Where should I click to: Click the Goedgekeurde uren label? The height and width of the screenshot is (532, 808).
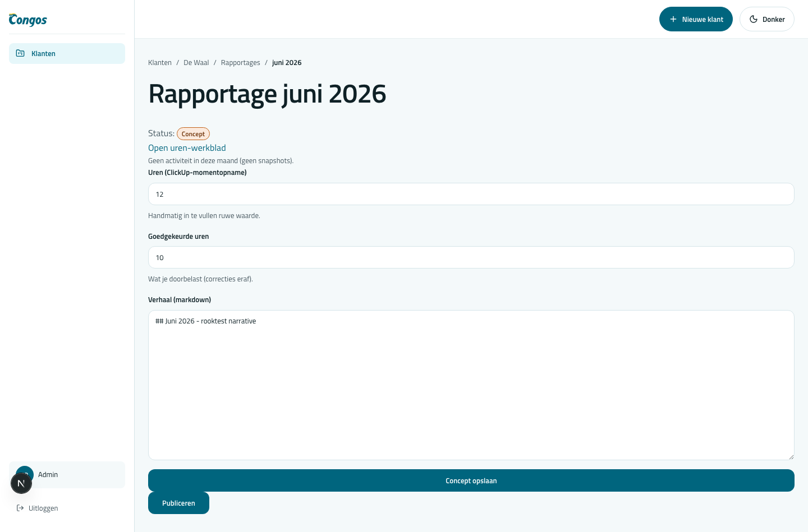tap(178, 237)
